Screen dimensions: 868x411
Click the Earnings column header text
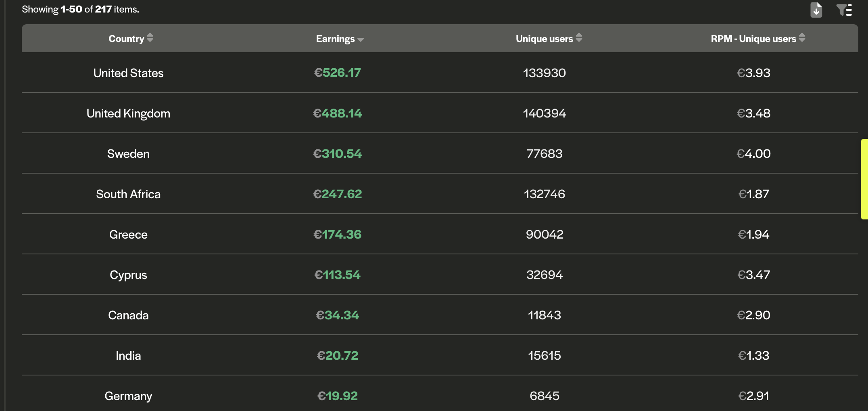tap(335, 39)
